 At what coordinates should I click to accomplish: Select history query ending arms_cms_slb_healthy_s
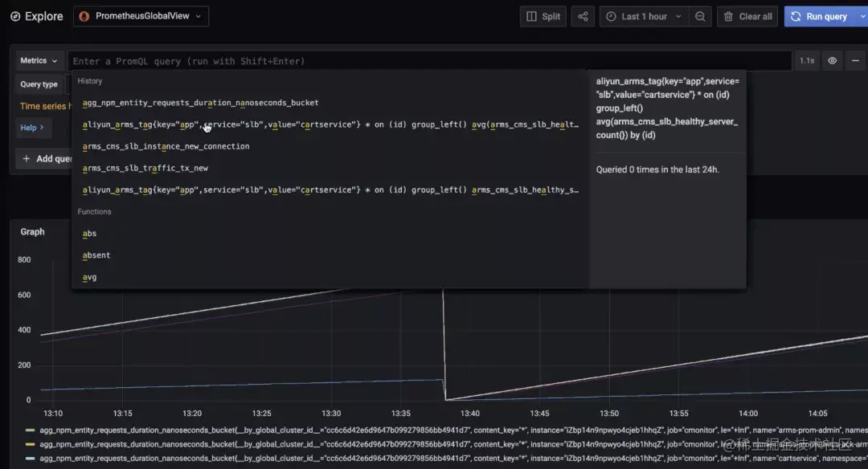pos(330,190)
